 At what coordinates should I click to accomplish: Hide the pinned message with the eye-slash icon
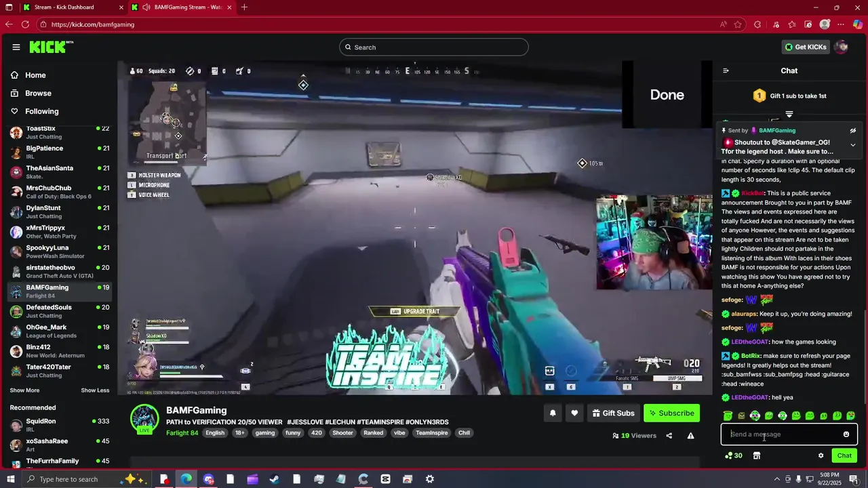tap(852, 131)
